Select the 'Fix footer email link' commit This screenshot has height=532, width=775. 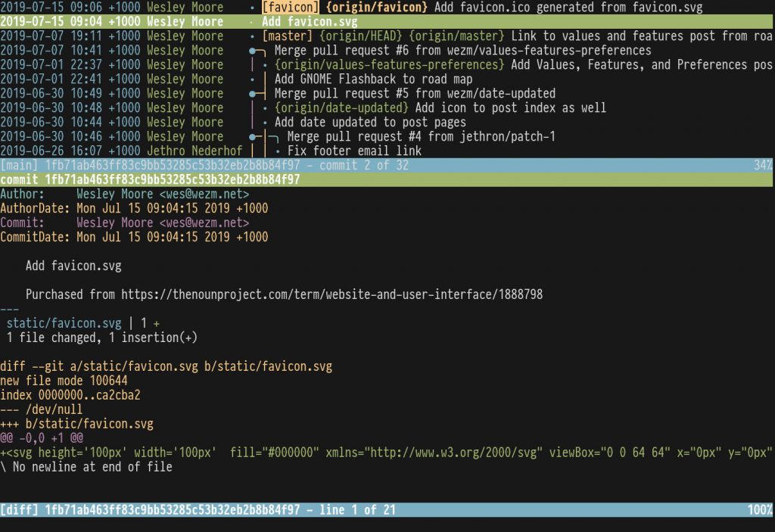(354, 151)
